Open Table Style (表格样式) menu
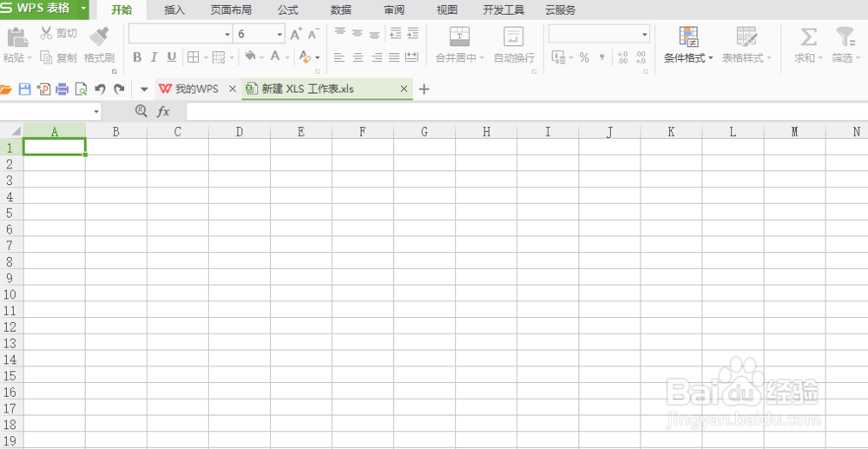Image resolution: width=868 pixels, height=449 pixels. point(746,45)
